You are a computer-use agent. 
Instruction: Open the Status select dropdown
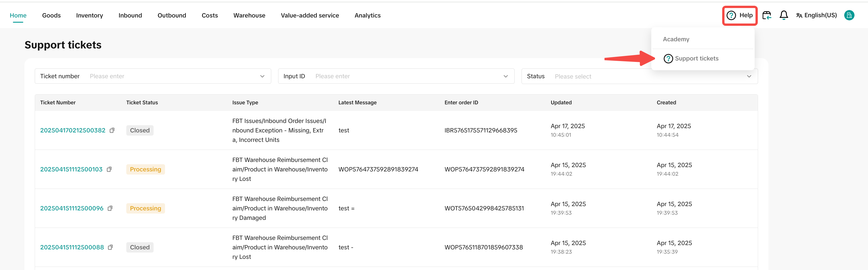(x=749, y=77)
